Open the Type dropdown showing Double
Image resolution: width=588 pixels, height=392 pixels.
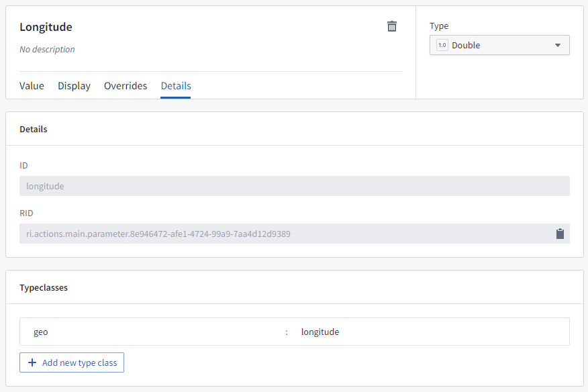tap(499, 45)
